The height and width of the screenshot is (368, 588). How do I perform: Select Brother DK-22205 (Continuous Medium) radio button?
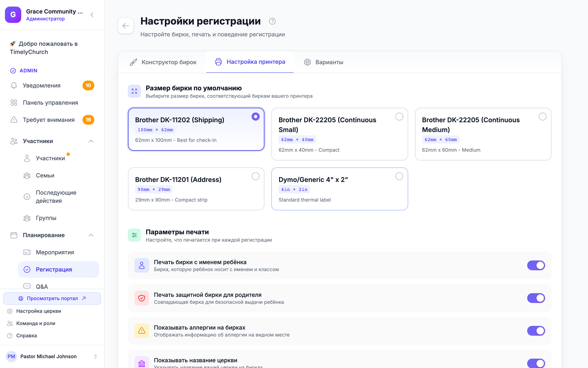click(542, 117)
